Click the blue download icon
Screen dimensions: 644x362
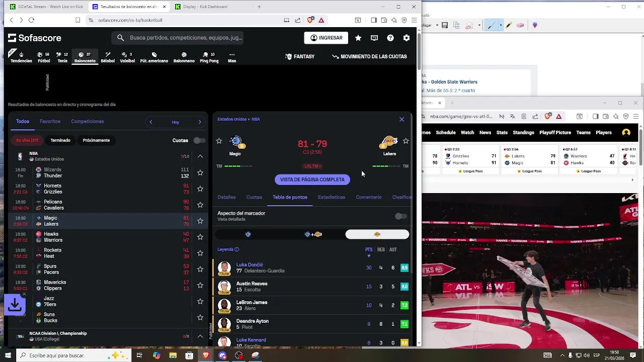coord(15,305)
